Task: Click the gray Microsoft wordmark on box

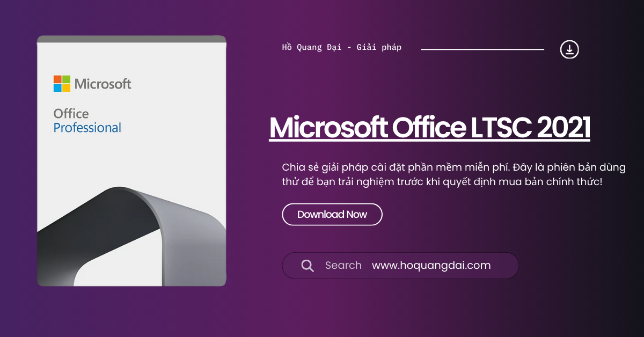Action: (x=103, y=84)
